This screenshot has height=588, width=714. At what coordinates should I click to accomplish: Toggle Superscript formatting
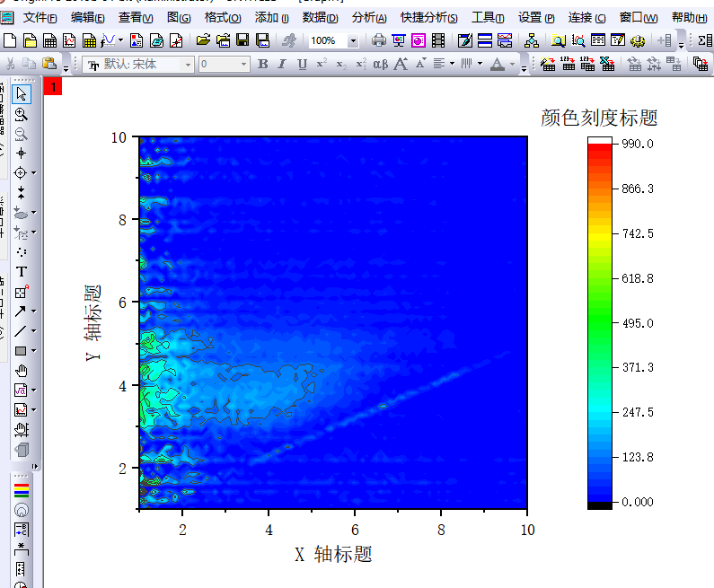(322, 64)
